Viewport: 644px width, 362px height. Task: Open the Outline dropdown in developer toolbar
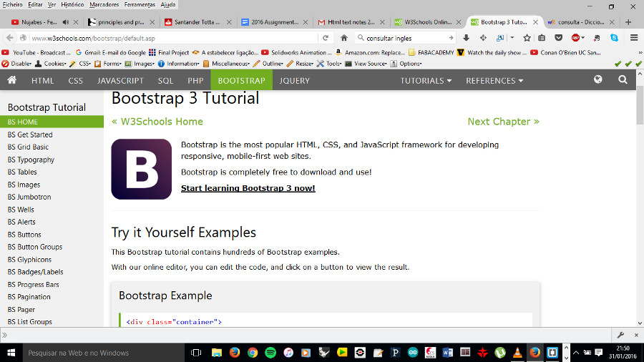[x=268, y=64]
